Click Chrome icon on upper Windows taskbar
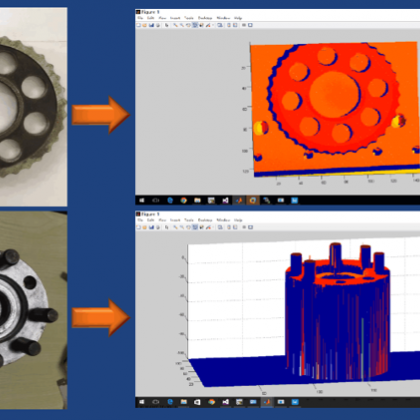The width and height of the screenshot is (420, 420). 184,200
